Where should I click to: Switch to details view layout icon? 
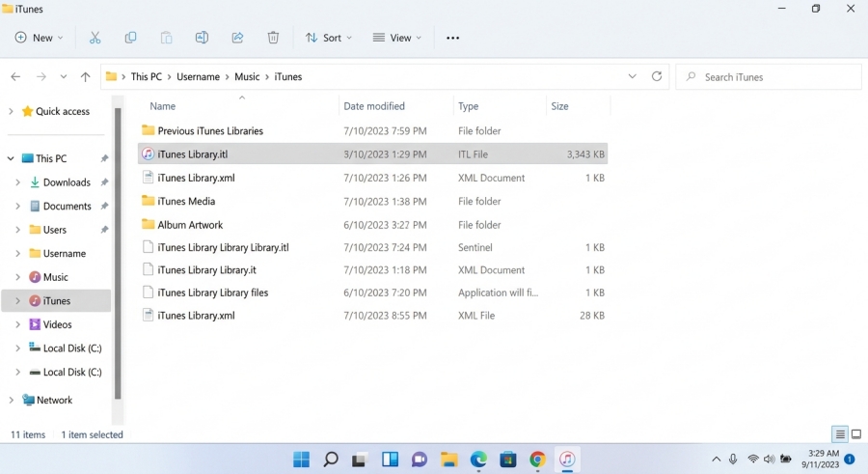point(840,434)
